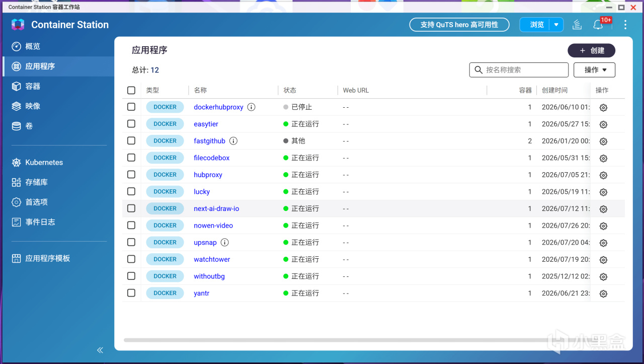Tick the fastgithub row checkbox
Screen dimensions: 644x364
click(131, 140)
